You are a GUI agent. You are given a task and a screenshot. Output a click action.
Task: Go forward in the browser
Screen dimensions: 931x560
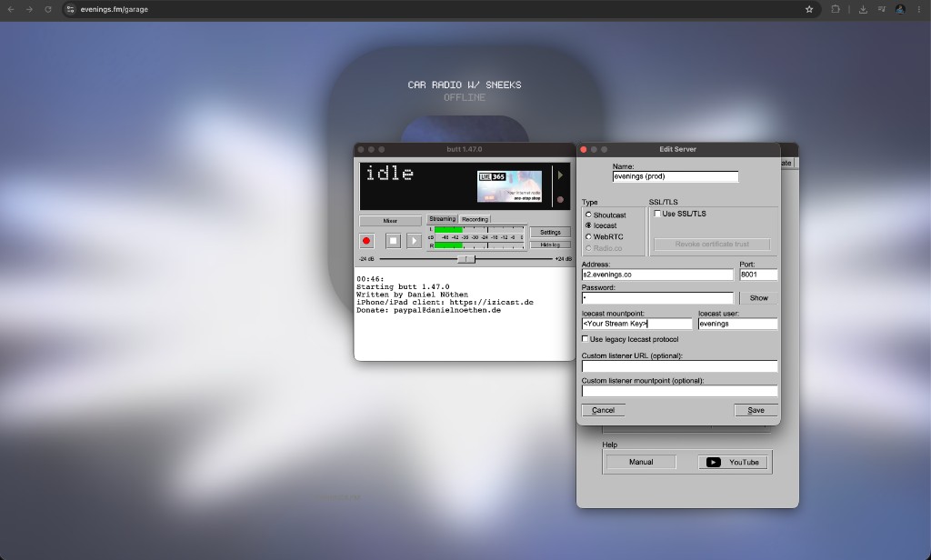pyautogui.click(x=29, y=9)
